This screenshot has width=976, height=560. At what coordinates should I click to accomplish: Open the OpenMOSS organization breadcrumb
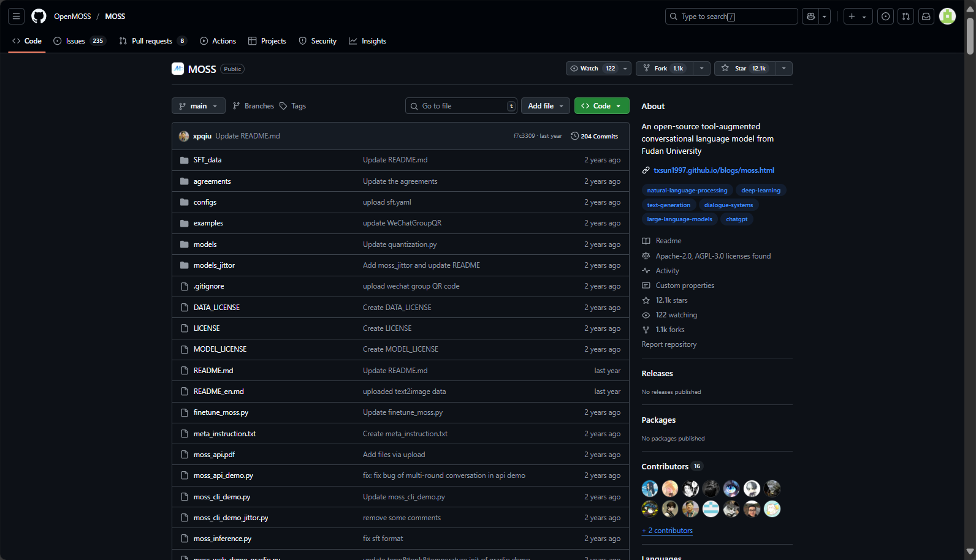tap(72, 17)
